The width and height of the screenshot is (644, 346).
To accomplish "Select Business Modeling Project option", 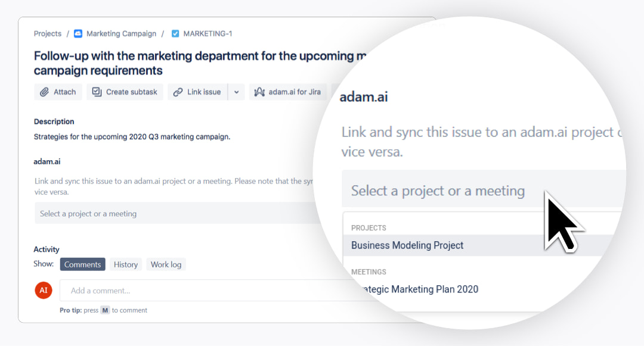I will pyautogui.click(x=479, y=245).
